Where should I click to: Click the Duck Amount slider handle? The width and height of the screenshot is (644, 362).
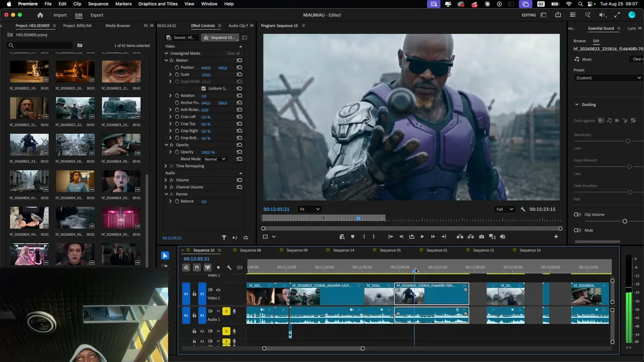point(629,166)
